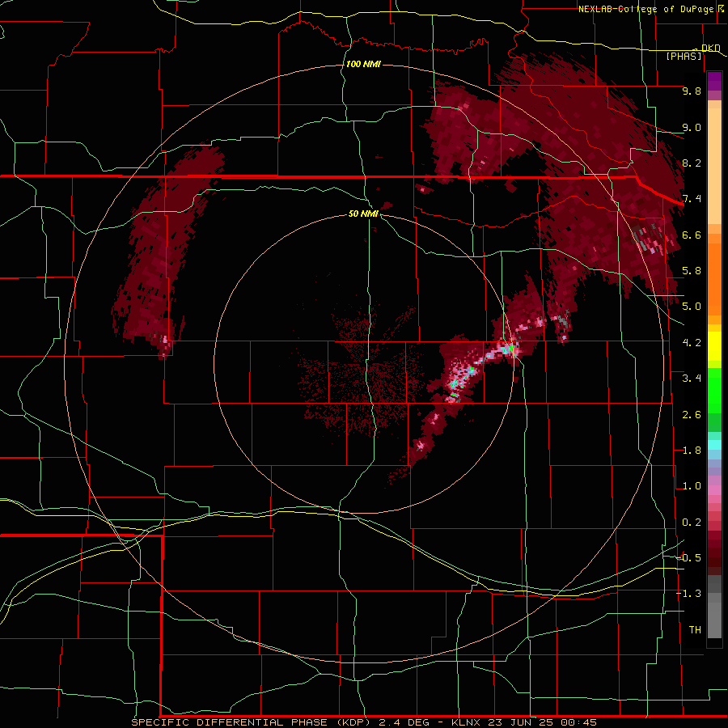This screenshot has width=728, height=728.
Task: Click the 9.8 scale value
Action: pyautogui.click(x=692, y=91)
